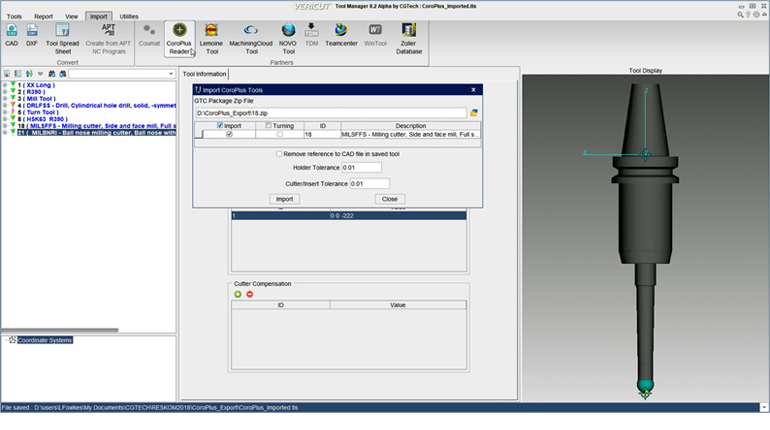Click the sort tools arrows icon
This screenshot has width=770, height=430.
[29, 74]
